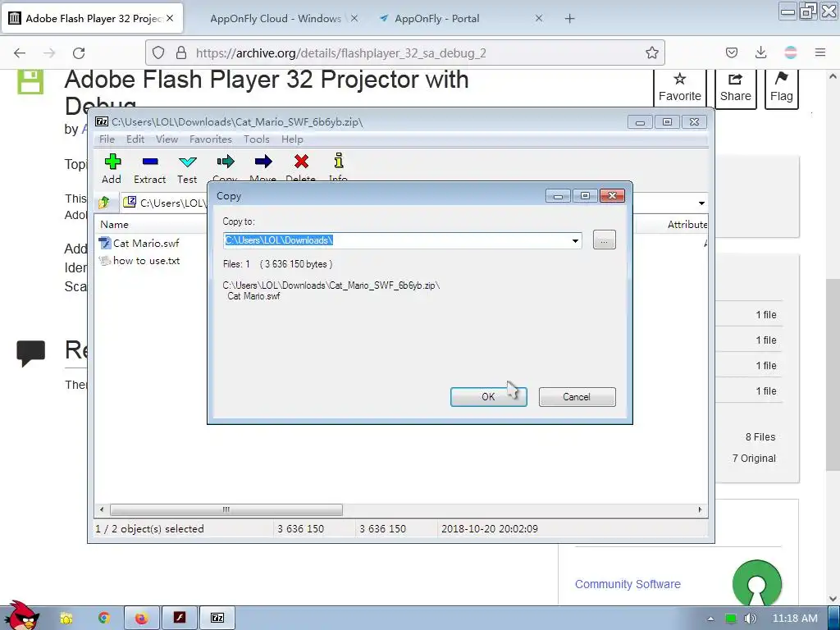The image size is (840, 630).
Task: Open a new browser tab with plus
Action: tap(569, 19)
